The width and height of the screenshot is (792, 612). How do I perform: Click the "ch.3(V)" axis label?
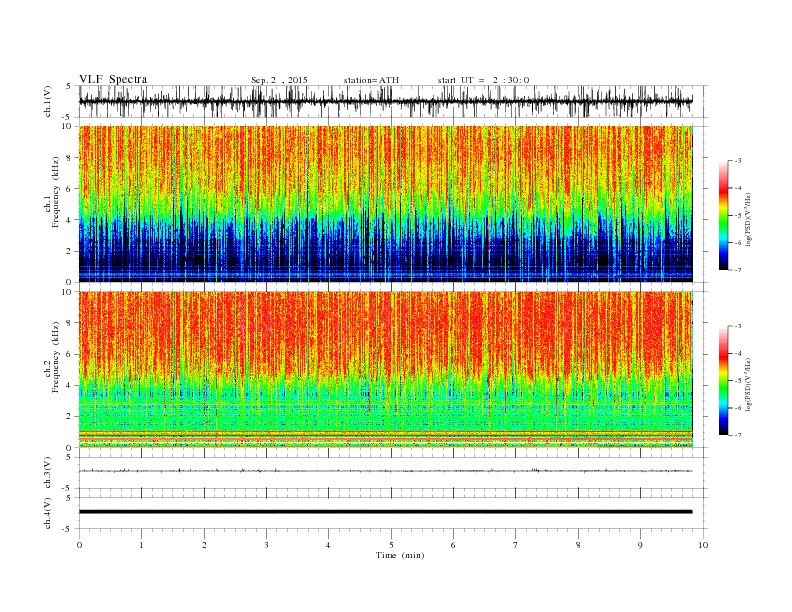[x=48, y=473]
